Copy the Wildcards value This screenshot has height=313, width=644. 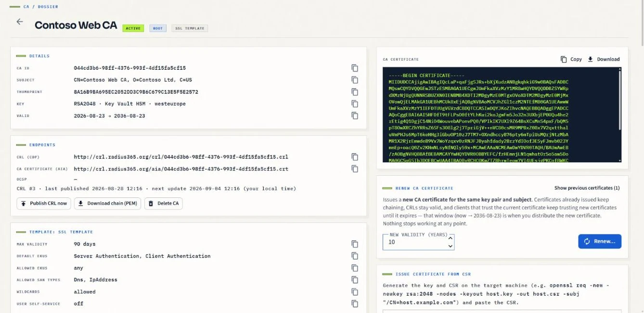355,292
